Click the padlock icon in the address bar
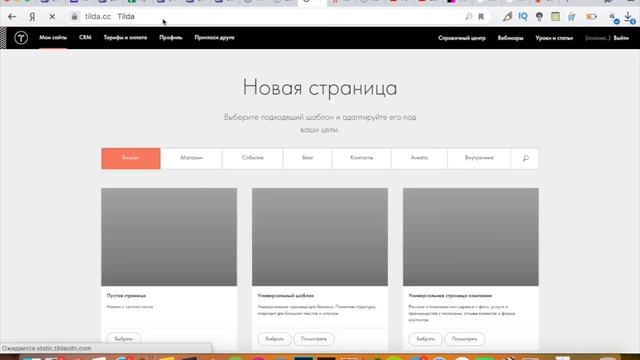640x360 pixels. tap(74, 17)
